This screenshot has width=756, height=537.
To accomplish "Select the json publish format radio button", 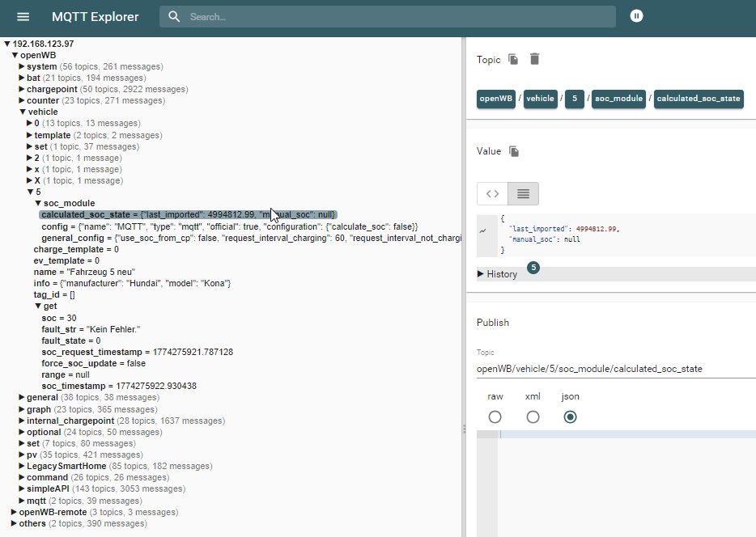I will pyautogui.click(x=570, y=416).
